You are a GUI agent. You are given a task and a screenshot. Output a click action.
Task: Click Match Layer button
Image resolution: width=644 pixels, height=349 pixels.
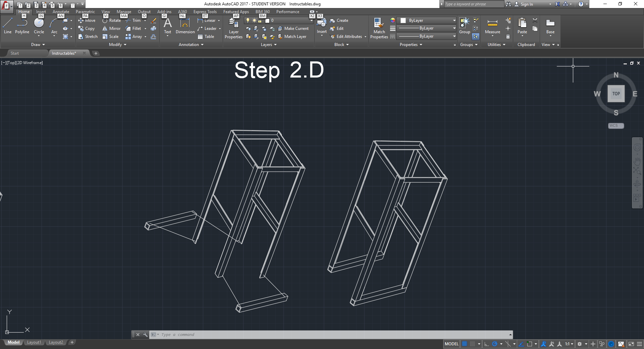click(292, 37)
